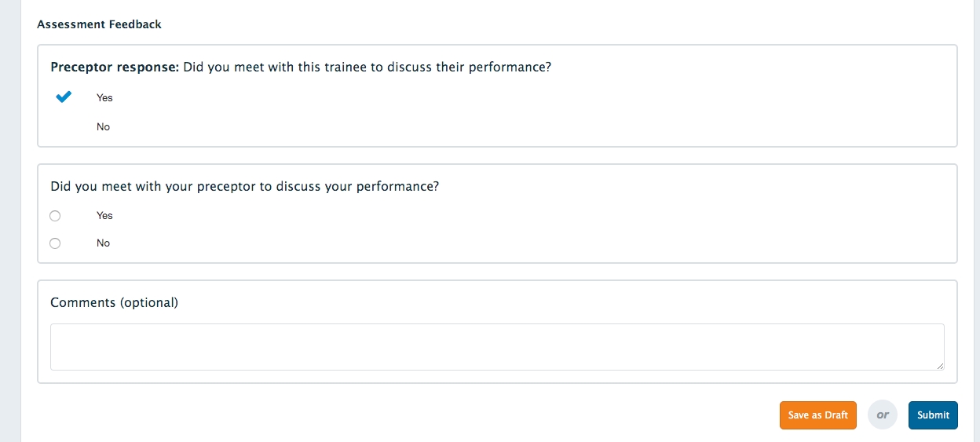Click the resize handle of comments box
The width and height of the screenshot is (980, 442).
click(x=939, y=365)
